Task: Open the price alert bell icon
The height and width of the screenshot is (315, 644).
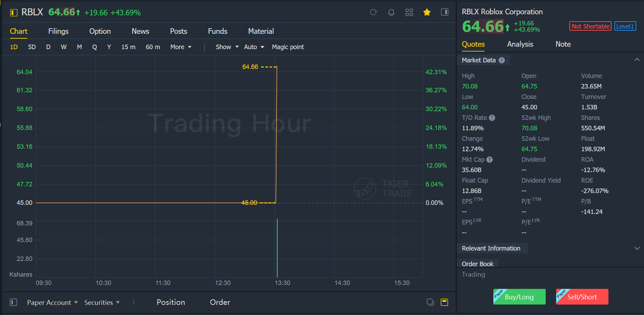Action: pos(391,12)
